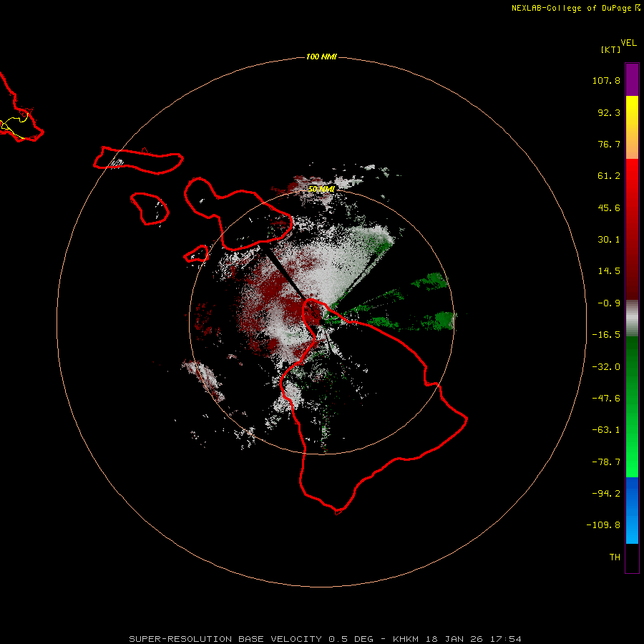Screen dimensions: 644x644
Task: Click the Super-Resolution Base Velocity caption
Action: tap(325, 639)
